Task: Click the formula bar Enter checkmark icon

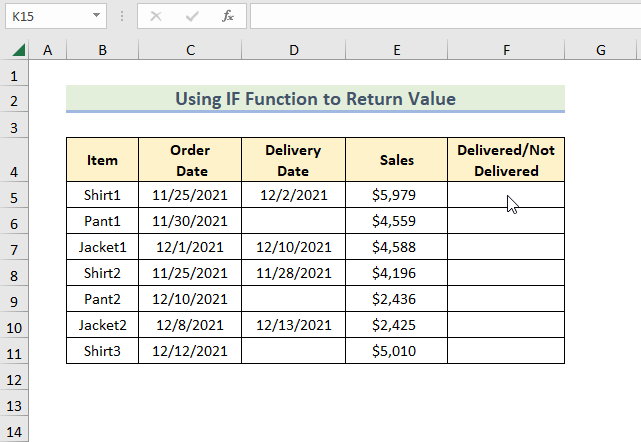Action: (x=192, y=16)
